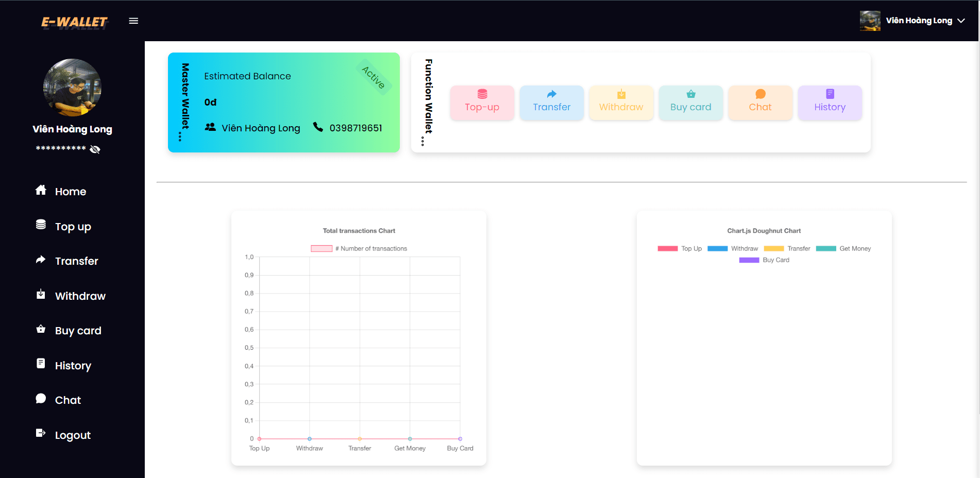Click the Top up coins icon in sidebar

pos(41,225)
